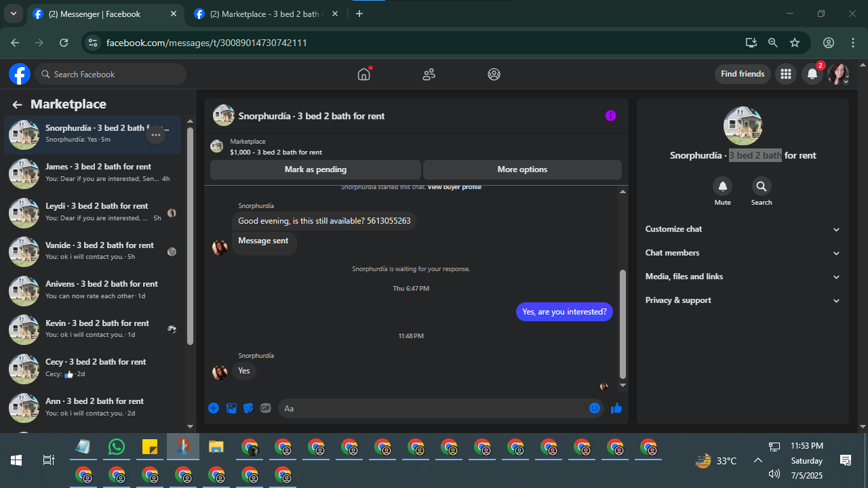Screen dimensions: 868x488
Task: Open chat with Vanide
Action: 93,252
